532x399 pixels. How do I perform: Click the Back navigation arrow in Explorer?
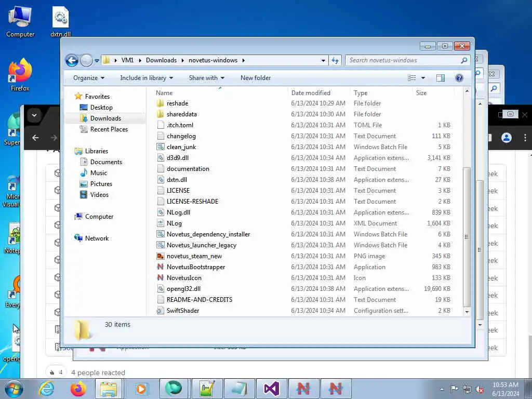[x=72, y=60]
